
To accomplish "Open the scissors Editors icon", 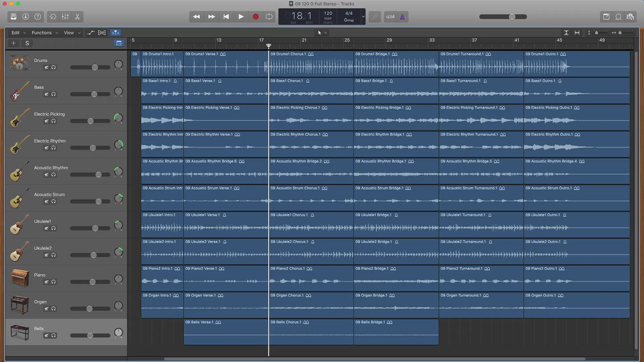I will click(x=78, y=17).
